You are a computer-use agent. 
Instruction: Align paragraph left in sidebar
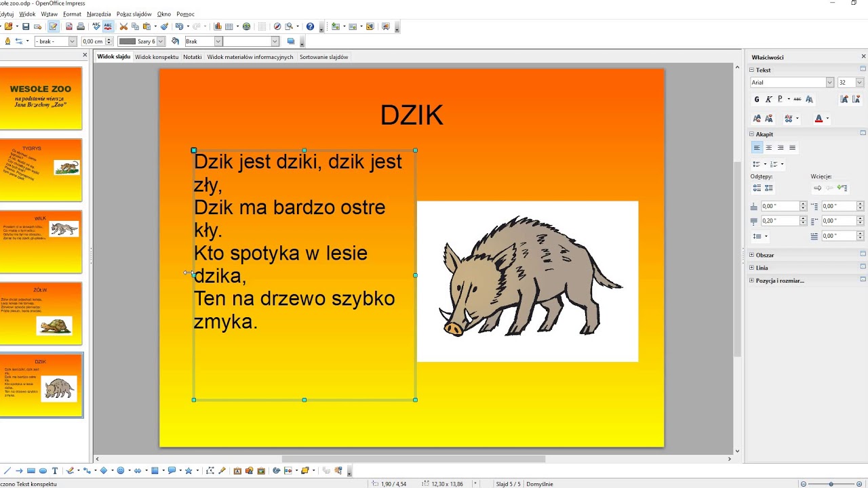click(757, 147)
